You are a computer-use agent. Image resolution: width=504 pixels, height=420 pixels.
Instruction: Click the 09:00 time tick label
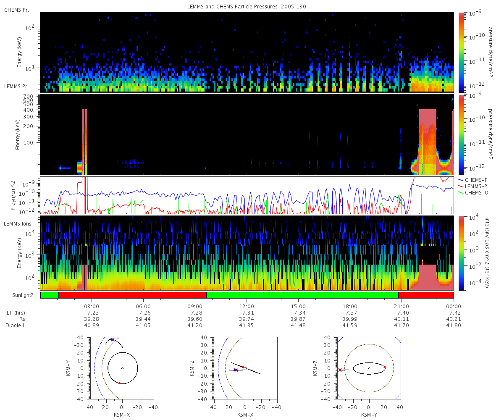point(195,307)
